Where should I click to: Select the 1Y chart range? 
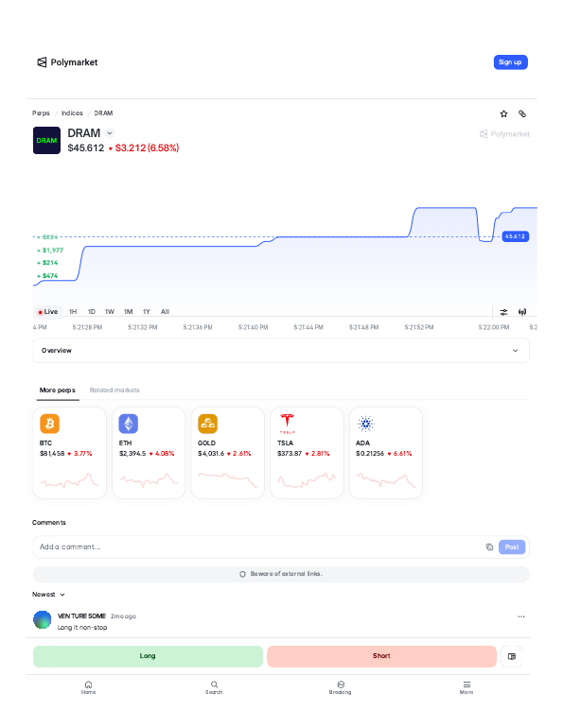coord(147,312)
